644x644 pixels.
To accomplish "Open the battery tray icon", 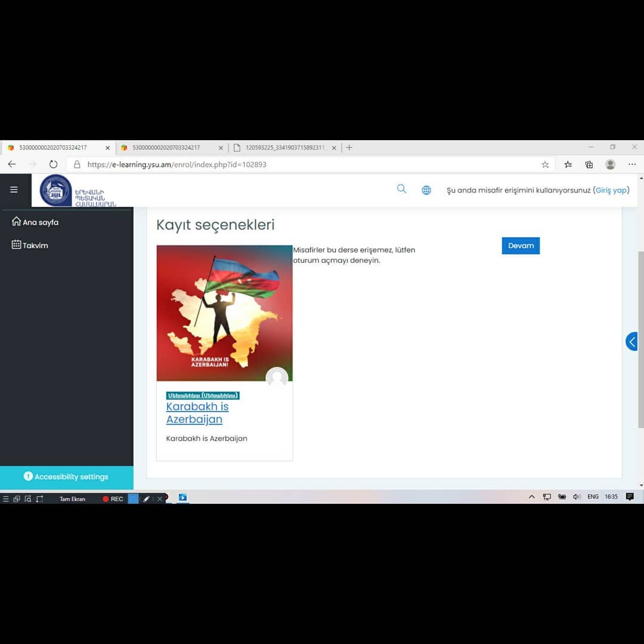I will [x=562, y=497].
